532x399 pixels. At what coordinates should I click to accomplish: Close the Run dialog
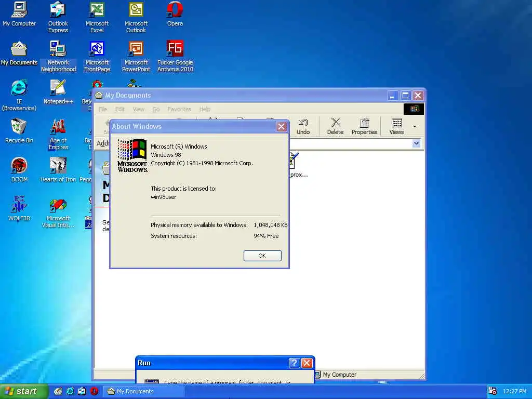[307, 363]
